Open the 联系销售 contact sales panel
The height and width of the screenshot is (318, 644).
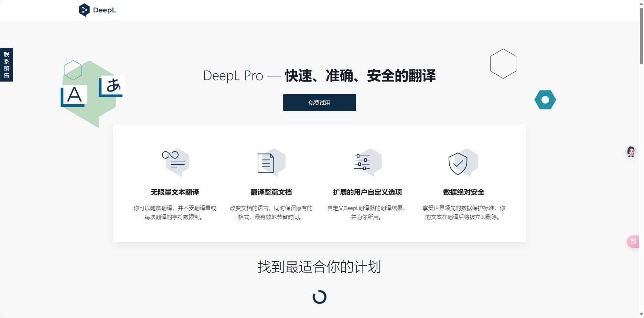tap(6, 65)
